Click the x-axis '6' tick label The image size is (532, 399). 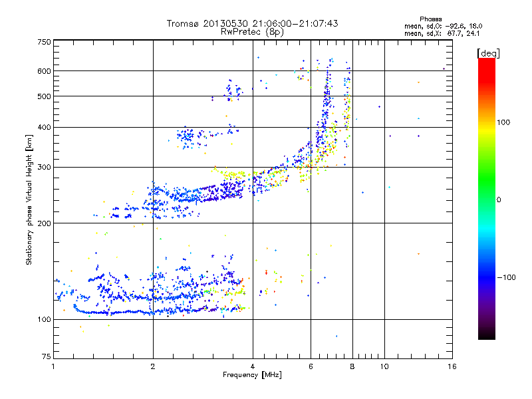tap(311, 366)
